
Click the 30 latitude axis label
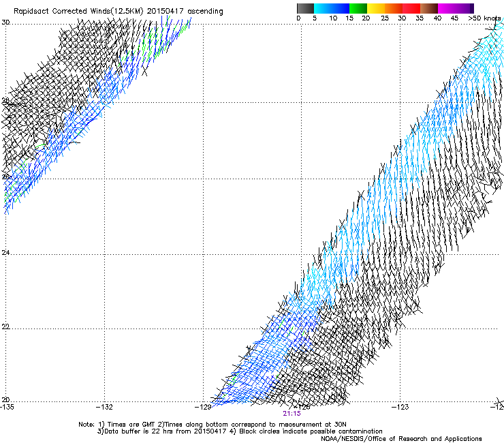(x=5, y=22)
